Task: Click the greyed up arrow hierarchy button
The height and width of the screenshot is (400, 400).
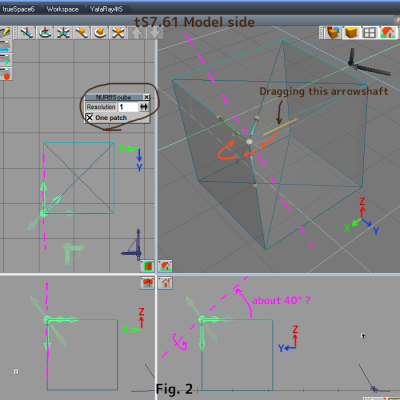Action: [x=137, y=33]
